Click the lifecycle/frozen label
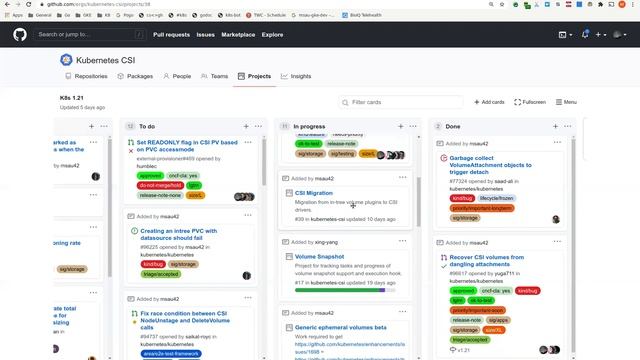 496,198
